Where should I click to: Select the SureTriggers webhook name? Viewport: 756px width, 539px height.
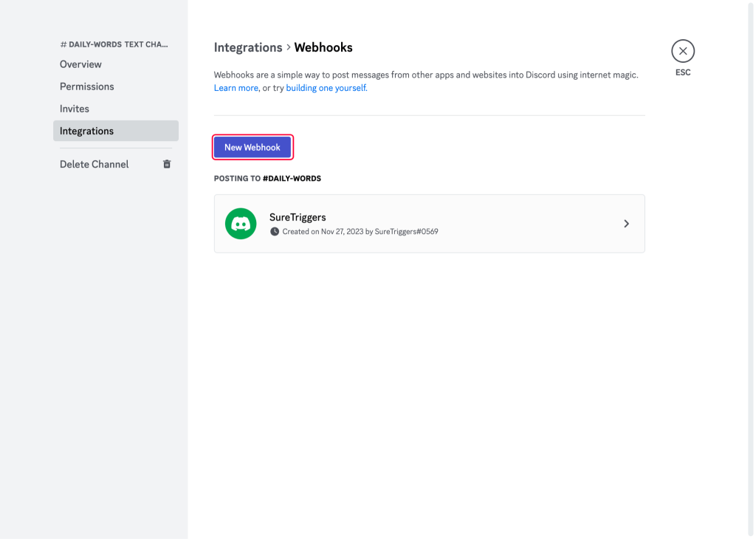click(296, 216)
